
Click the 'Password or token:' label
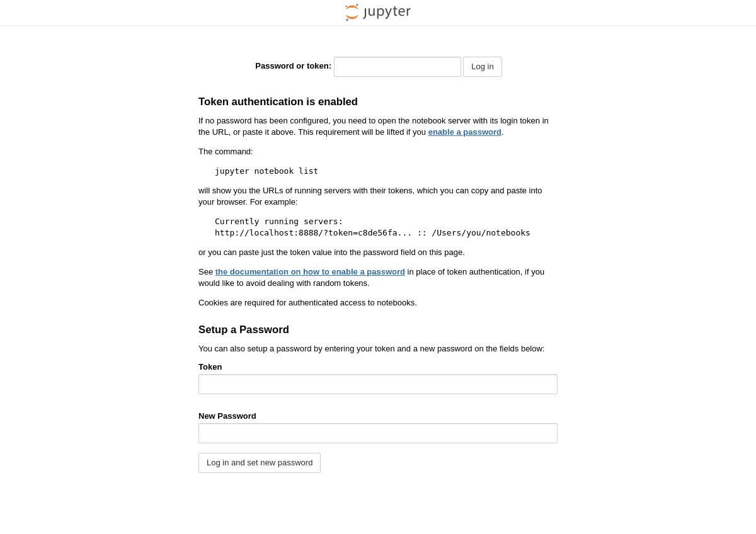(x=293, y=66)
